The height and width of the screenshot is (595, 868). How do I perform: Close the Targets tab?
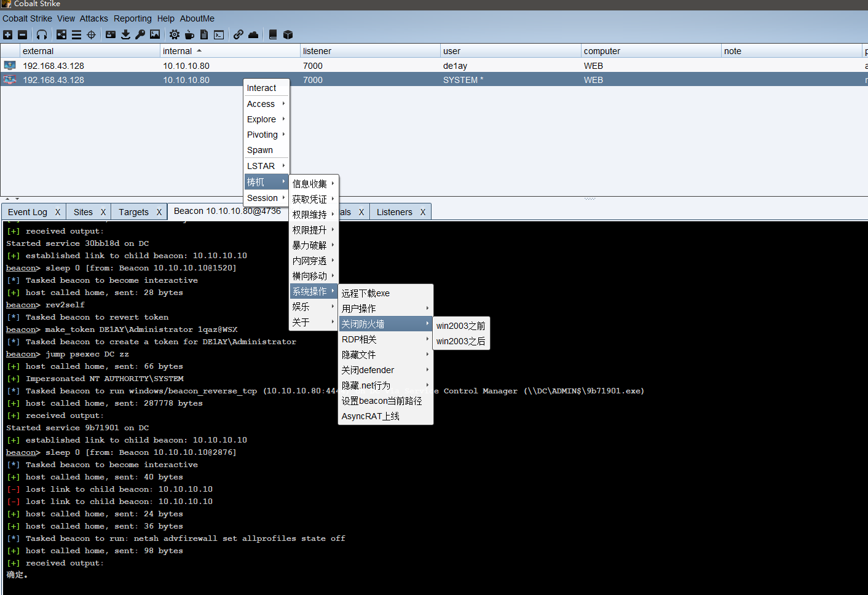[x=159, y=212]
